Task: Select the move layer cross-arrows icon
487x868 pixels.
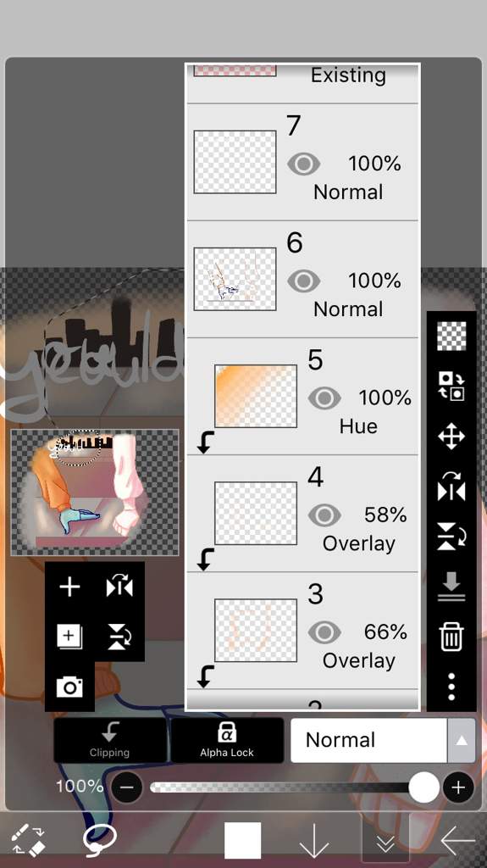Action: coord(451,437)
